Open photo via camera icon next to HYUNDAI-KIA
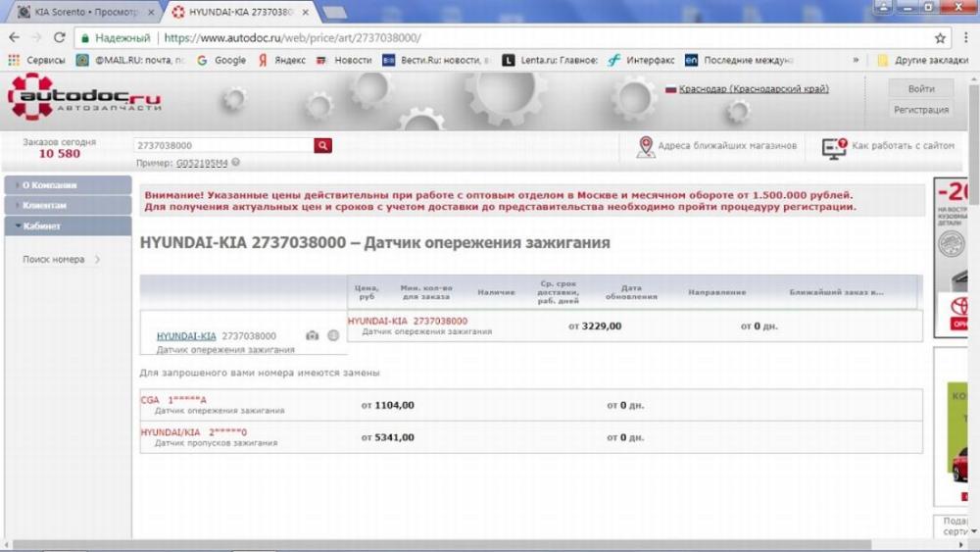Viewport: 980px width, 552px height. tap(312, 335)
